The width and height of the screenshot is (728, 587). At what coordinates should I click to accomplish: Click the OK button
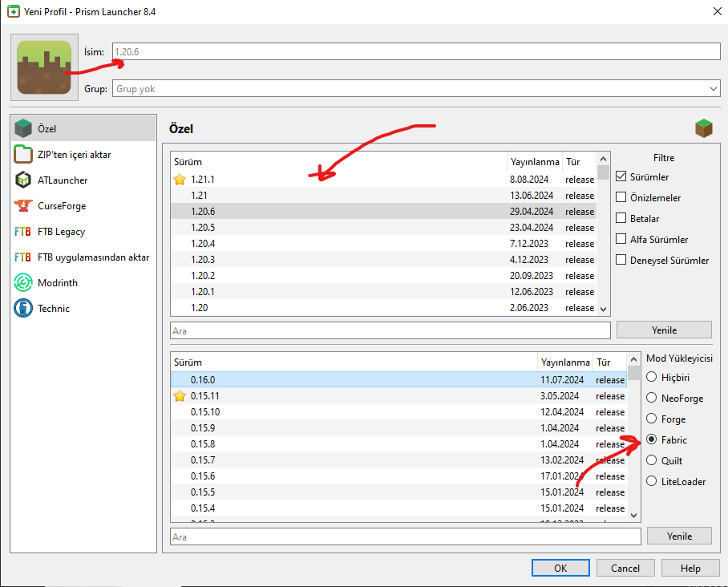[x=560, y=568]
